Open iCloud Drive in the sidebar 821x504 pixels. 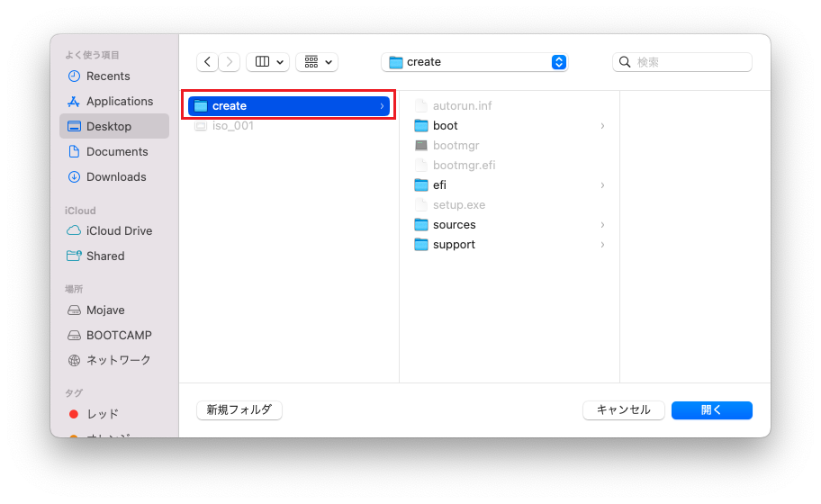click(x=114, y=230)
